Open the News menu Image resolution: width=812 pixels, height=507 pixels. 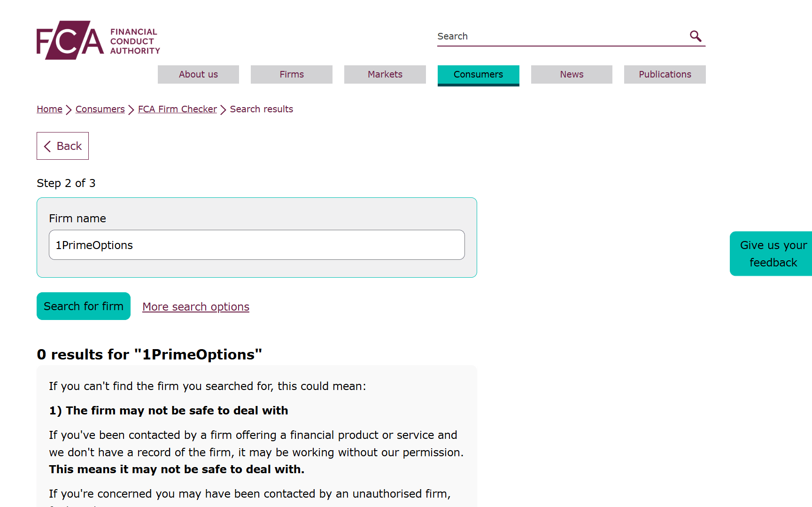572,74
